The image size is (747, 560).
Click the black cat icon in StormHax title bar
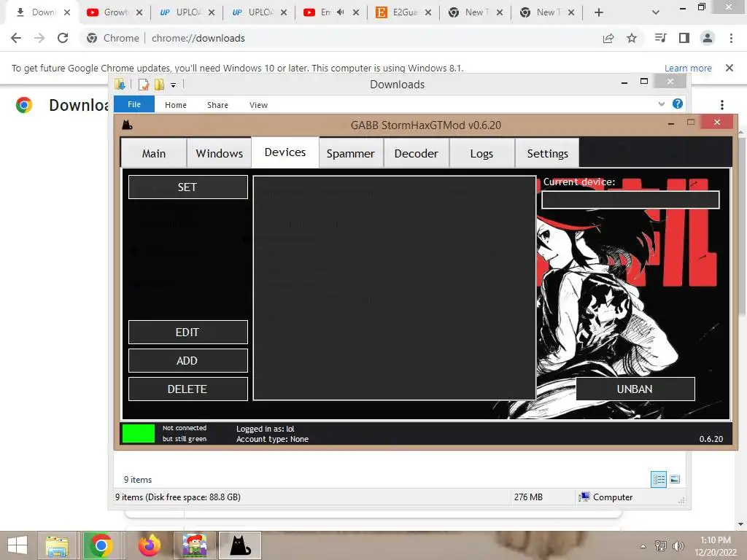pyautogui.click(x=127, y=125)
